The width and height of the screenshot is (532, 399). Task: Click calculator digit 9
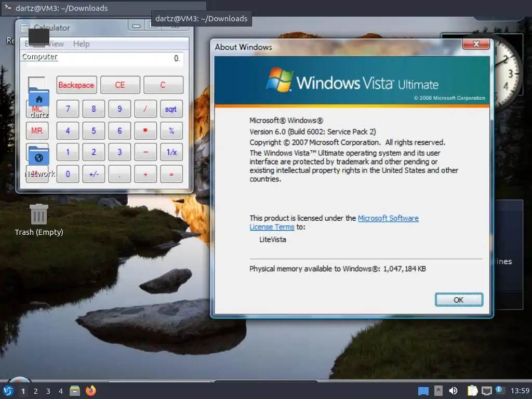pyautogui.click(x=119, y=109)
